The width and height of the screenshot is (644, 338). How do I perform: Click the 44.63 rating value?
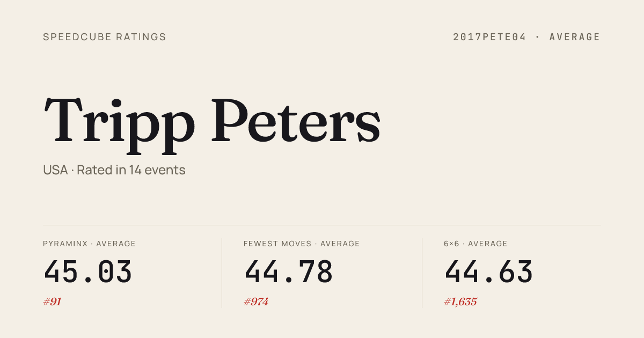[489, 272]
